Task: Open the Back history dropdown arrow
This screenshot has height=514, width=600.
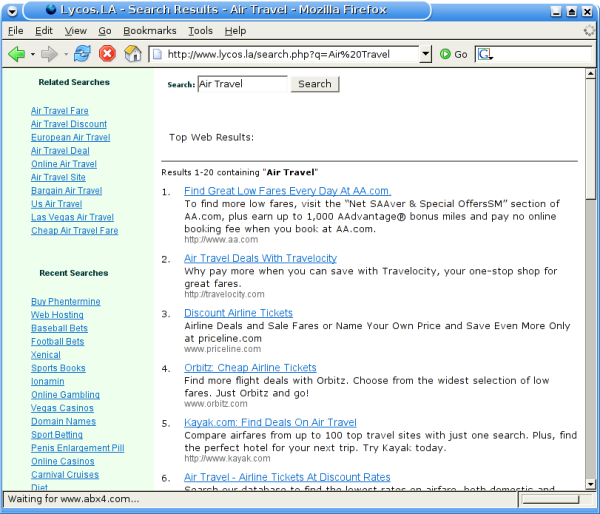Action: [33, 54]
